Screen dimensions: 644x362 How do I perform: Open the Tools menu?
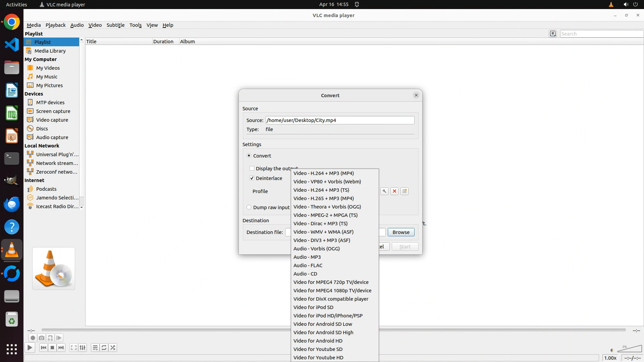point(136,25)
